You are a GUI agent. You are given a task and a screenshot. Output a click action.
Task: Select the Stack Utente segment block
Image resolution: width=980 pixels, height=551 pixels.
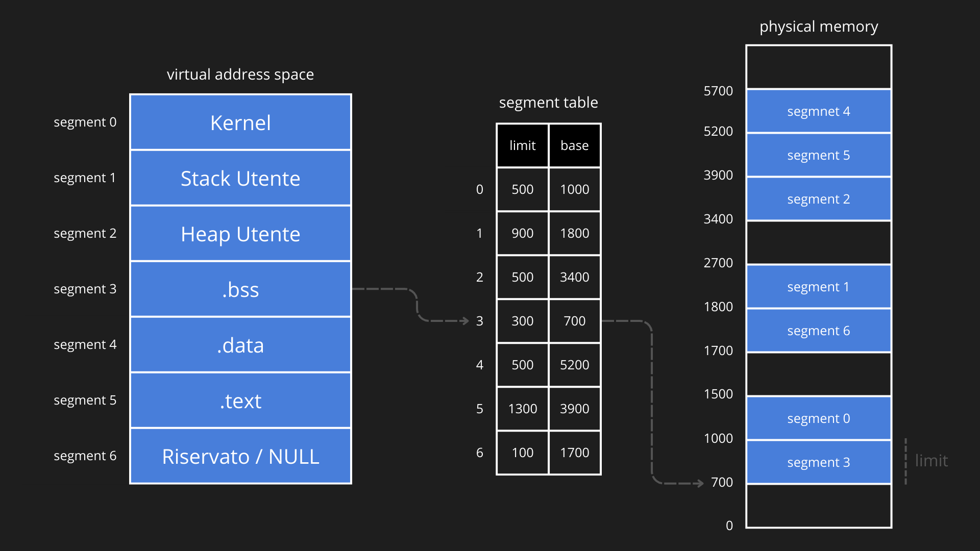(240, 178)
